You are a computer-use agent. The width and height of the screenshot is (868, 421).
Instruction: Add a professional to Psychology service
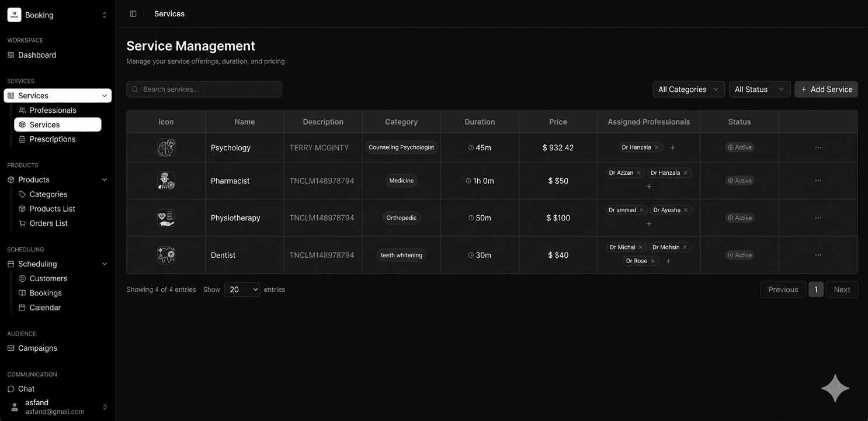672,148
